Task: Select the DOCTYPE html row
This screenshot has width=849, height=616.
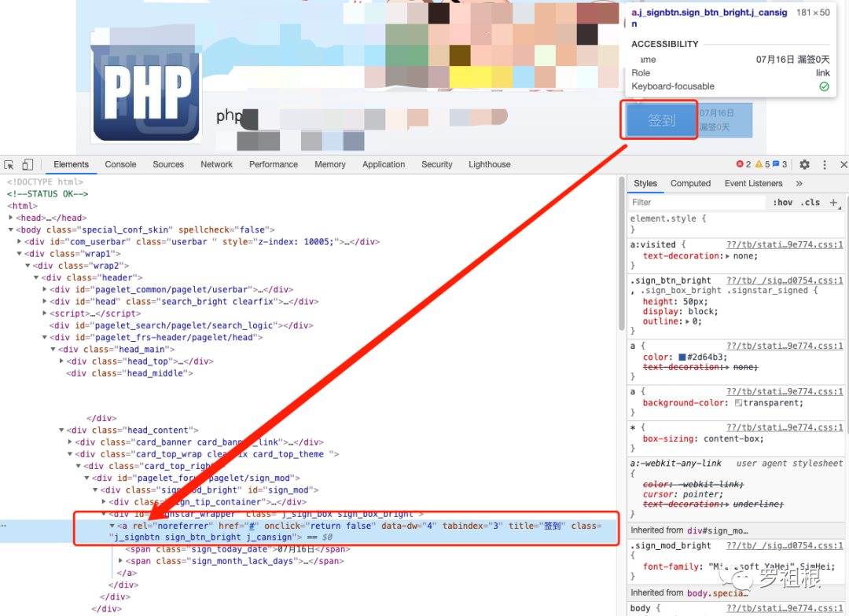Action: pos(45,181)
